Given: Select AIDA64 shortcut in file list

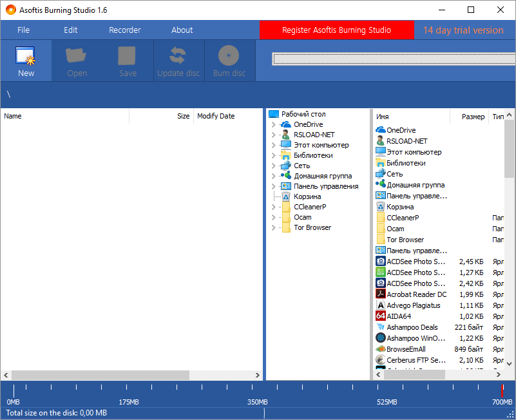Looking at the screenshot, I should (x=399, y=316).
